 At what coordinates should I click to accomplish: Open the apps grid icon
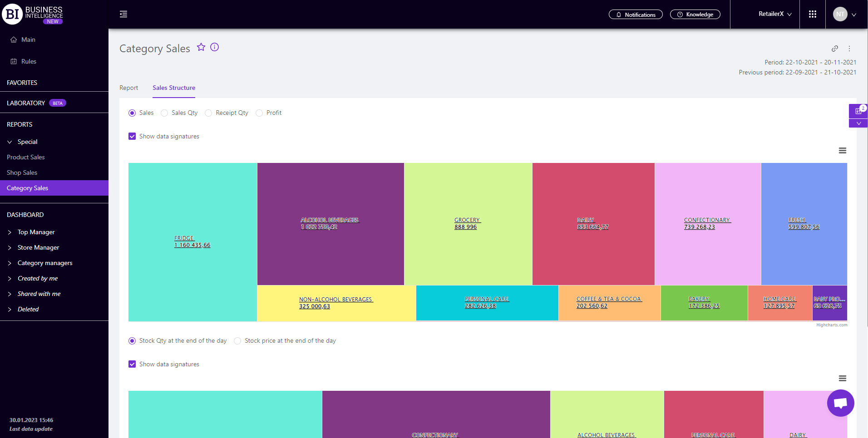coord(812,15)
